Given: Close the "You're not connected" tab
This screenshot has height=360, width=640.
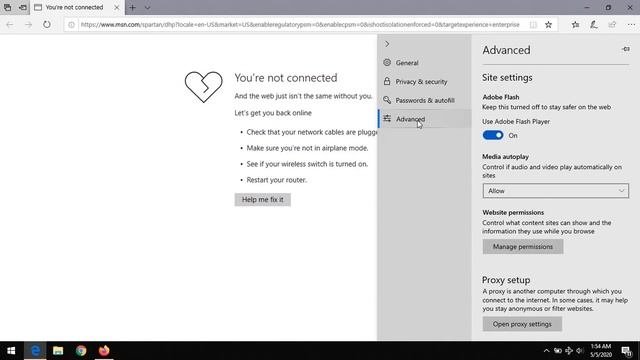Looking at the screenshot, I should [117, 7].
